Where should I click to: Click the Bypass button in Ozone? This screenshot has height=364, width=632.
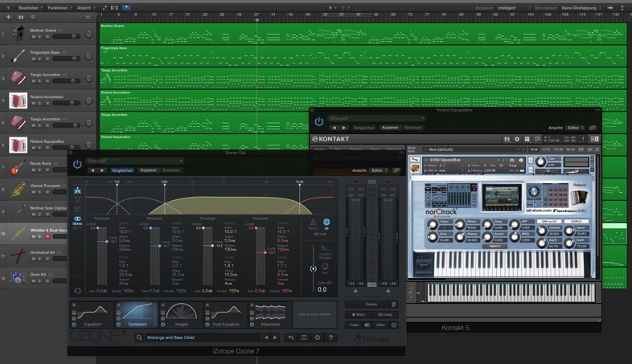371,305
